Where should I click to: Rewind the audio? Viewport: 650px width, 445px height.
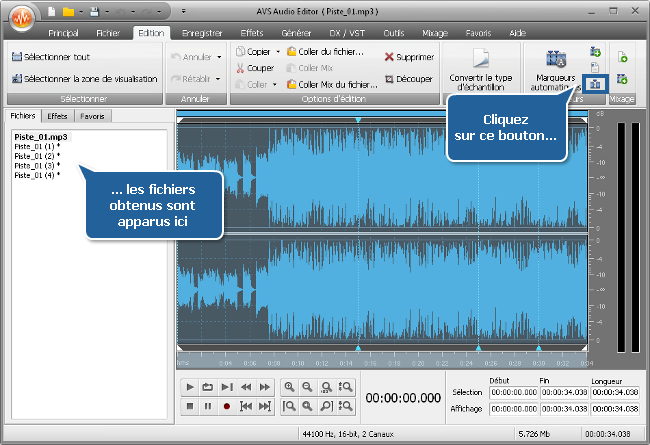(246, 387)
